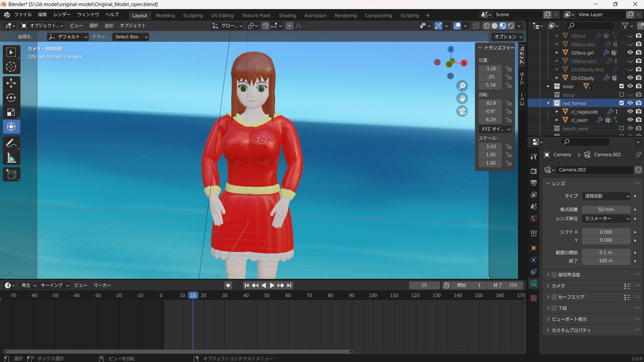Image resolution: width=644 pixels, height=362 pixels.
Task: Expand the 03-01body object in outliner
Action: click(x=556, y=78)
